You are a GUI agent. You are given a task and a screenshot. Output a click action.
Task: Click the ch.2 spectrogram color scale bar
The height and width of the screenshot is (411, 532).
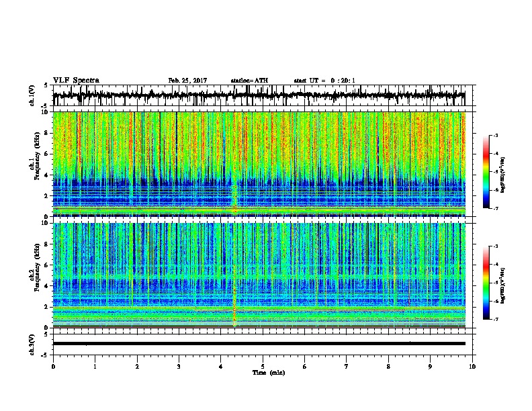click(x=486, y=283)
